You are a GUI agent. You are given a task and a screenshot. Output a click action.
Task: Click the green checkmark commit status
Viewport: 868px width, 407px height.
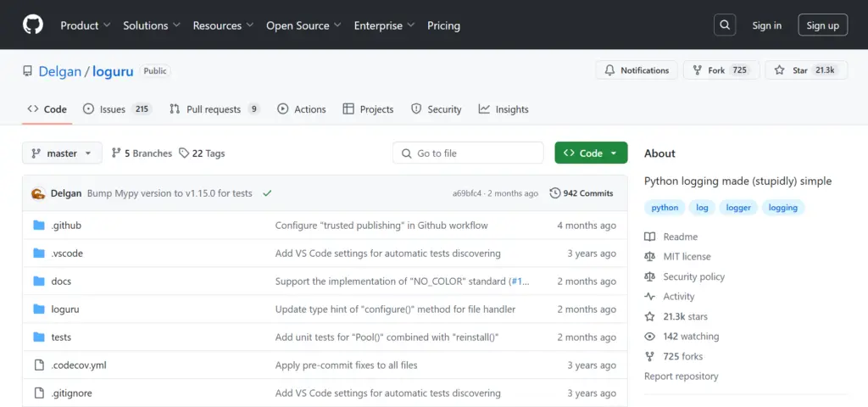pyautogui.click(x=267, y=193)
